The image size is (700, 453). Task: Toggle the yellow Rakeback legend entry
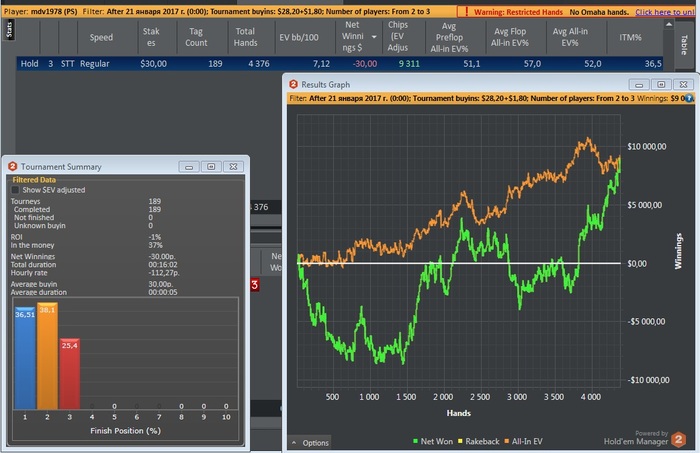click(x=479, y=441)
